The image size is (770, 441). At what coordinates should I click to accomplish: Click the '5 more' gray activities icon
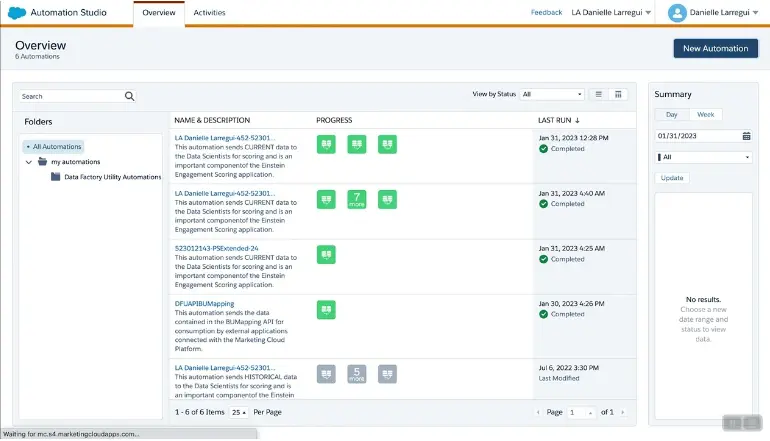pos(357,374)
